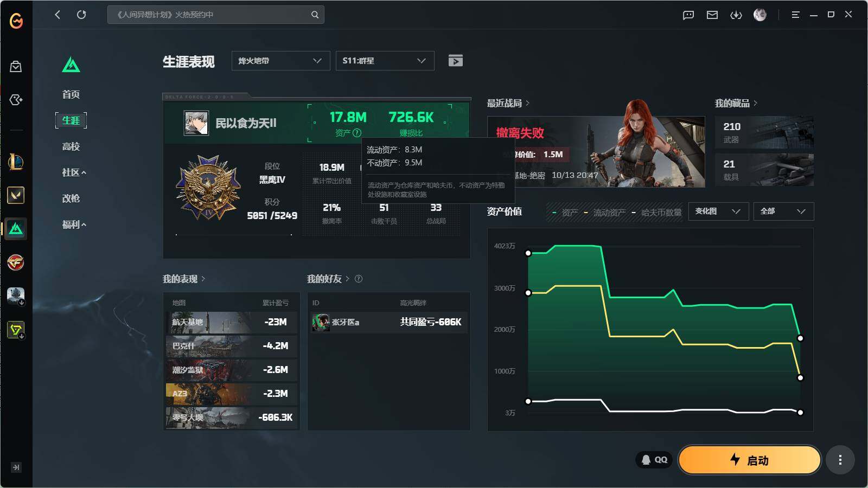Image resolution: width=868 pixels, height=488 pixels.
Task: Open 最近战局 recent matches link
Action: pyautogui.click(x=508, y=103)
